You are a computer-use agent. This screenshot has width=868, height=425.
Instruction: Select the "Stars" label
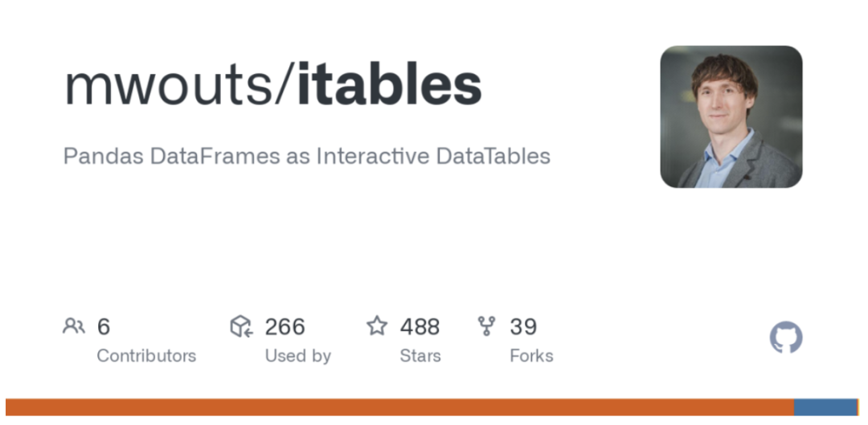click(420, 356)
